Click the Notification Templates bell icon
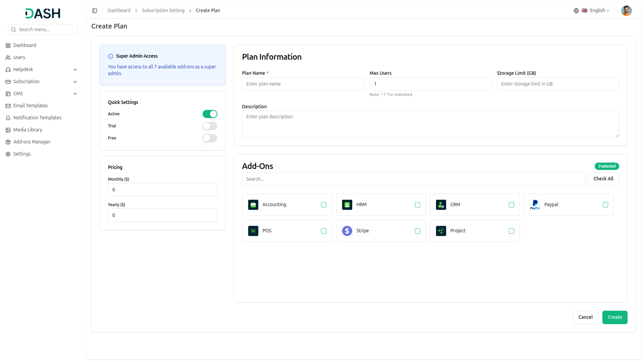644x362 pixels. pyautogui.click(x=8, y=118)
